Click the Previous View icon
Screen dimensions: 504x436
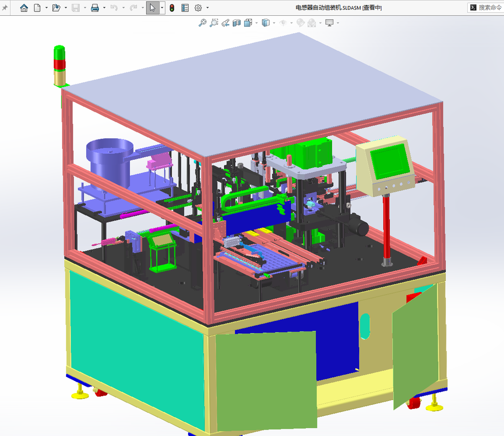point(225,23)
